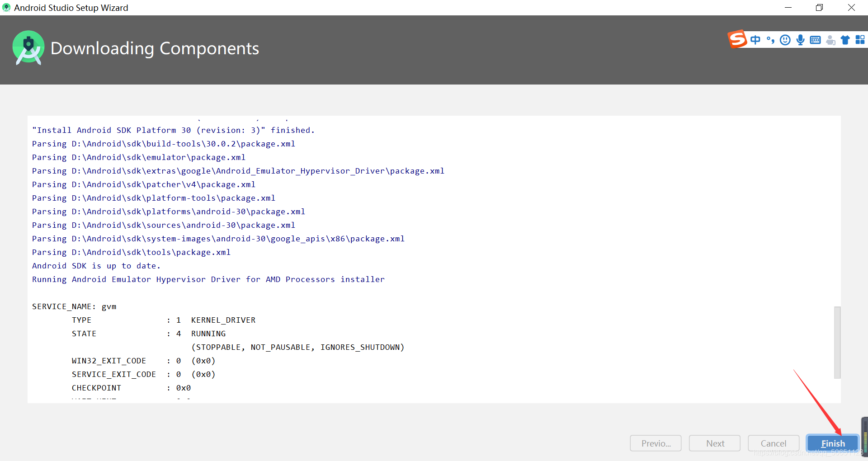
Task: Restore down the Setup Wizard window
Action: pyautogui.click(x=819, y=8)
